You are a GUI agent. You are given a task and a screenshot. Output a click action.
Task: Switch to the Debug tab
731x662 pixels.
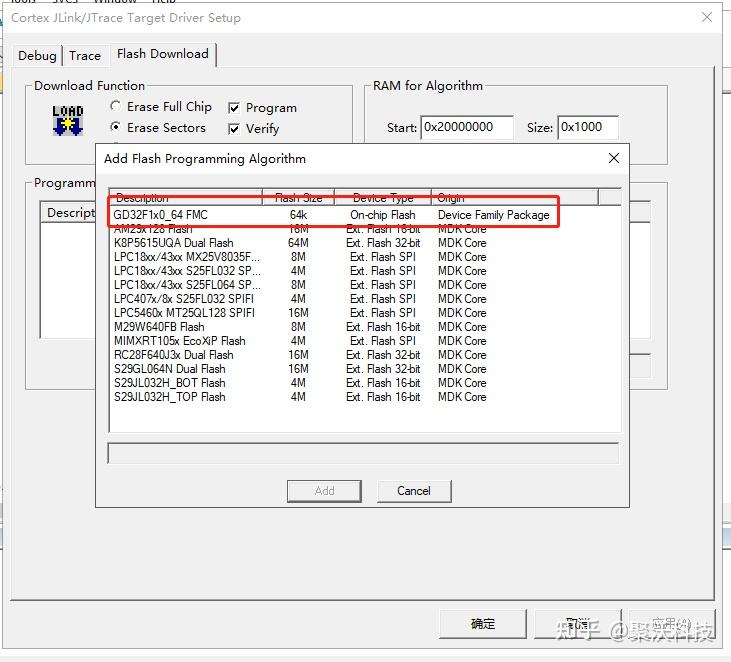[37, 56]
